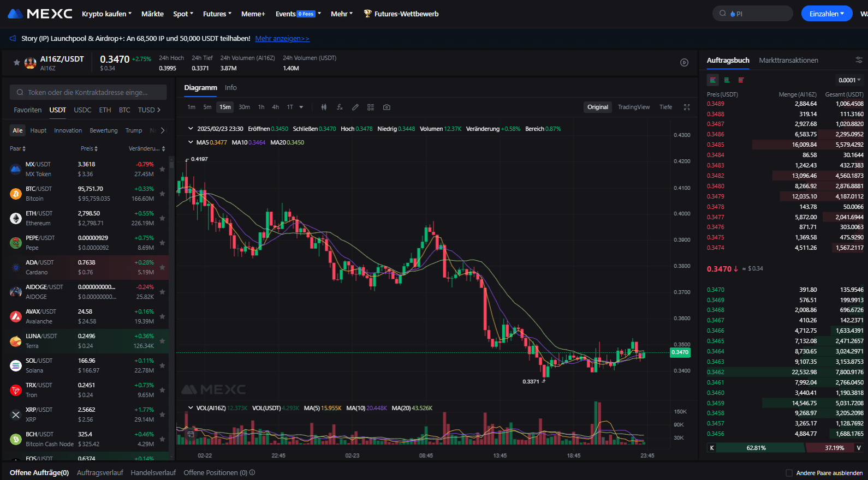
Task: Click the buy ratio bar showing 62.81%
Action: (x=756, y=448)
